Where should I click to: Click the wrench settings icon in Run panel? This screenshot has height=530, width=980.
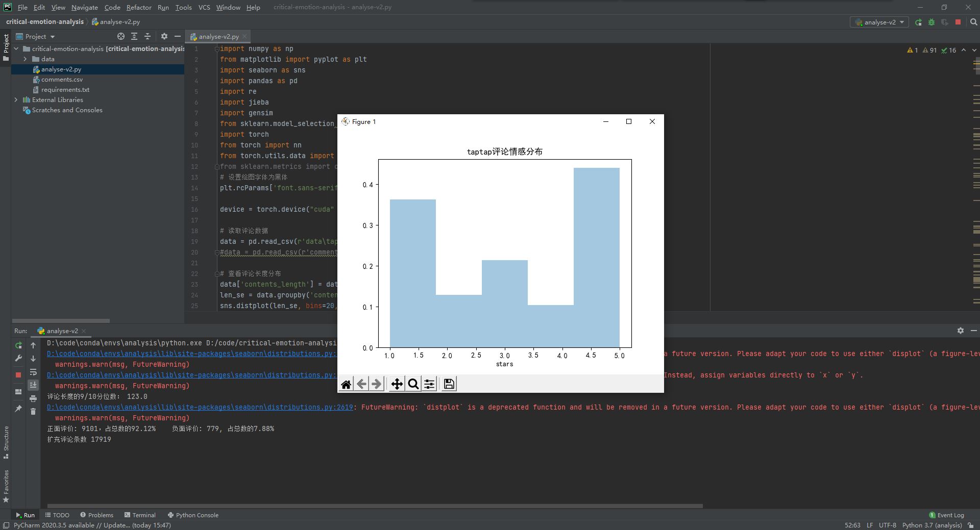pyautogui.click(x=18, y=358)
